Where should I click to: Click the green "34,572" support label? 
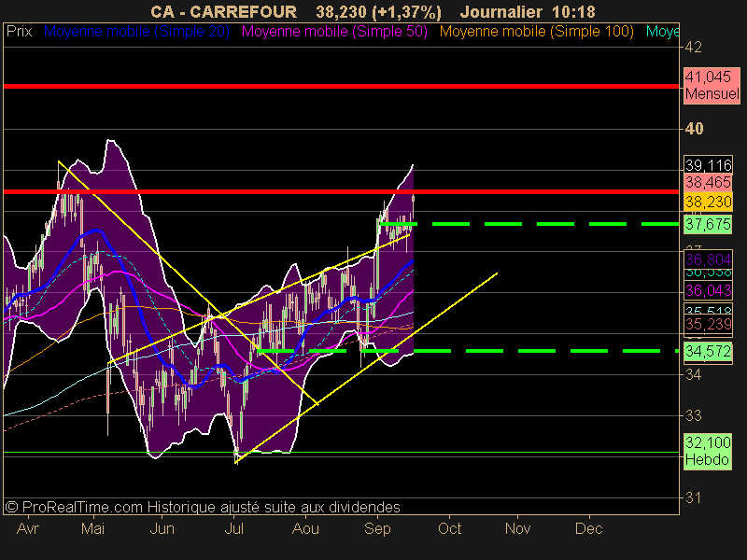point(708,352)
